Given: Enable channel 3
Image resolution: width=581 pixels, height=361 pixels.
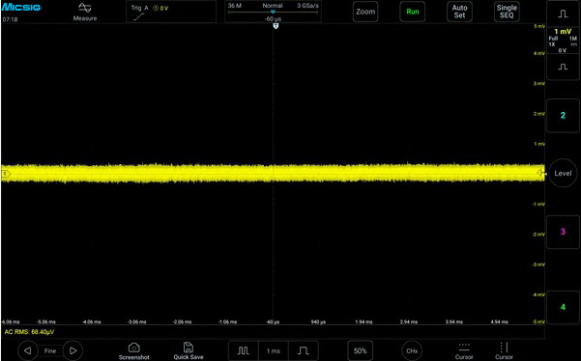Looking at the screenshot, I should click(563, 232).
